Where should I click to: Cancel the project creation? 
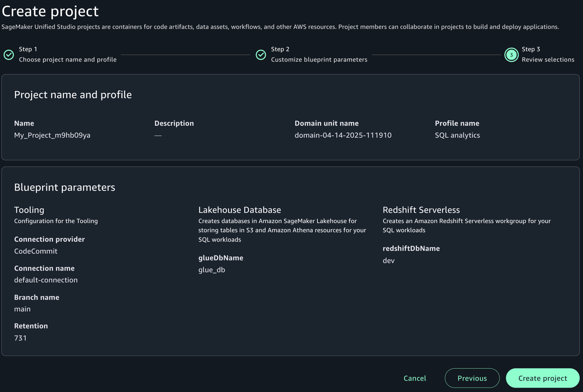415,378
